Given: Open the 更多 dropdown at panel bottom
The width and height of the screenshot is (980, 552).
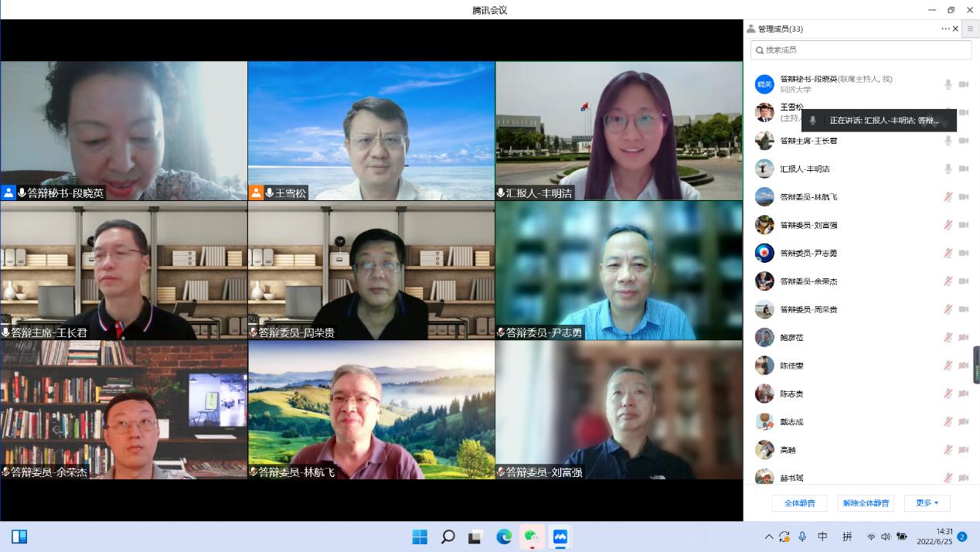Looking at the screenshot, I should (x=927, y=503).
